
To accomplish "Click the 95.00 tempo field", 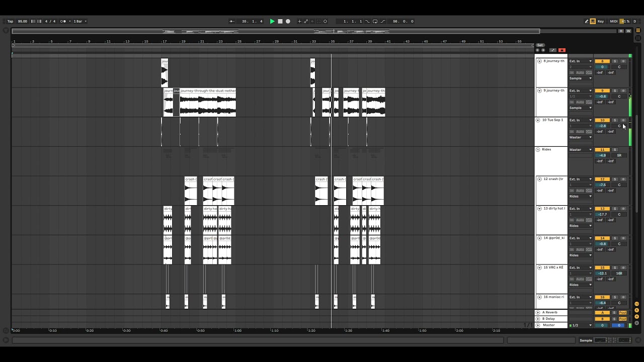I will pos(23,21).
